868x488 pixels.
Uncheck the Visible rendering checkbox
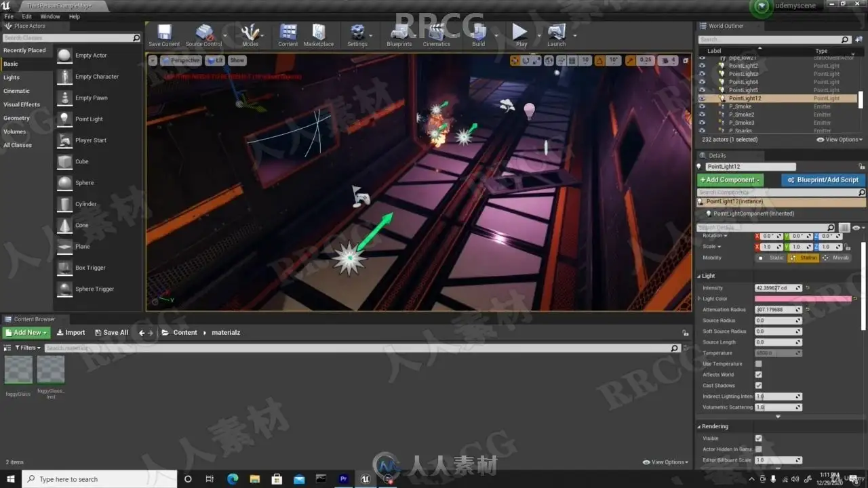(x=758, y=439)
